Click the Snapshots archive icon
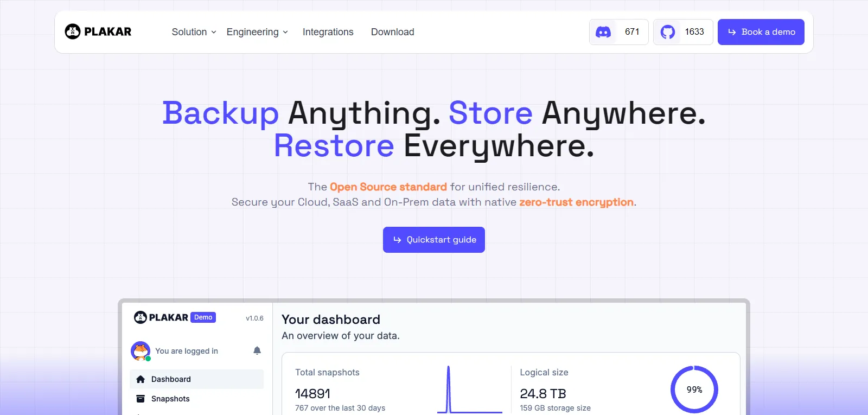 (x=141, y=399)
